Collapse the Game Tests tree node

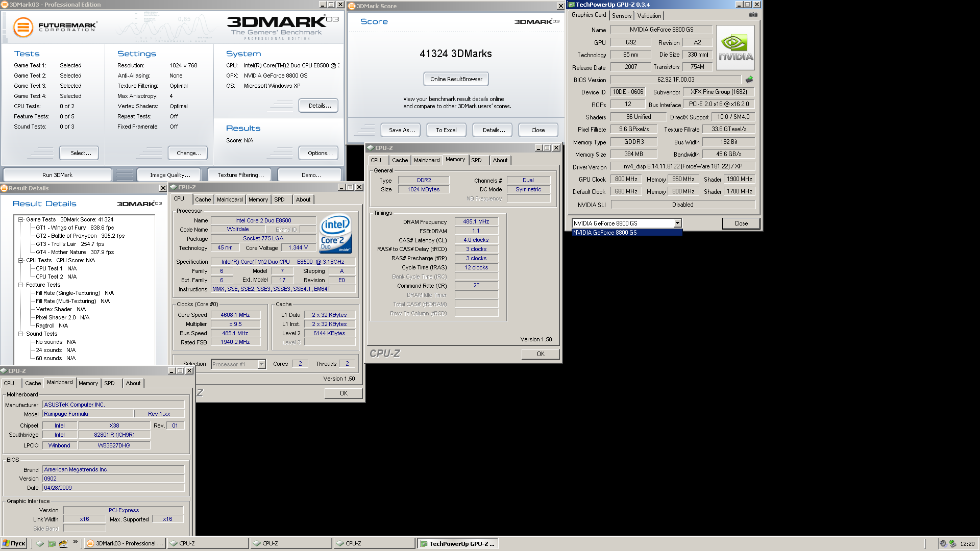(x=21, y=219)
